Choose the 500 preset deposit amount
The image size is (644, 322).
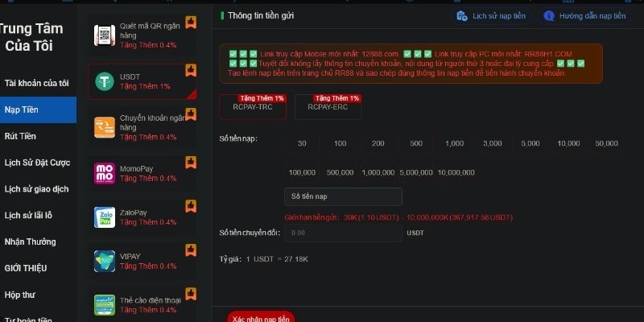tap(415, 142)
